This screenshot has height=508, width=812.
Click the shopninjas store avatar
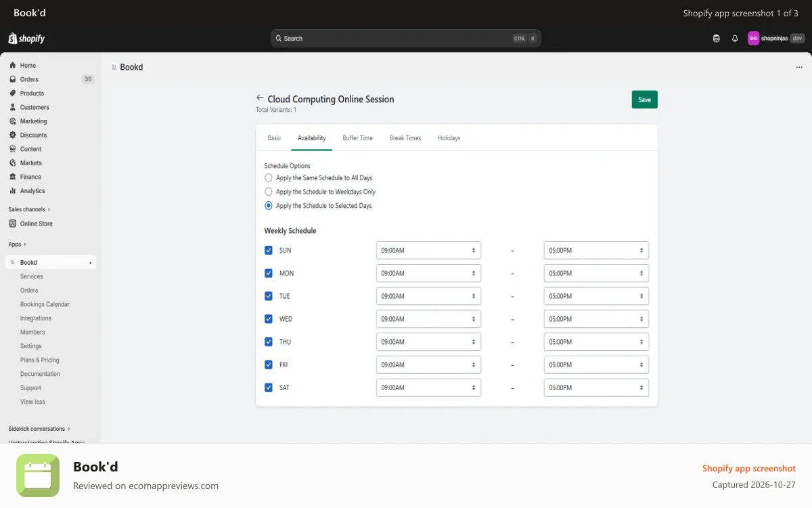(x=753, y=39)
